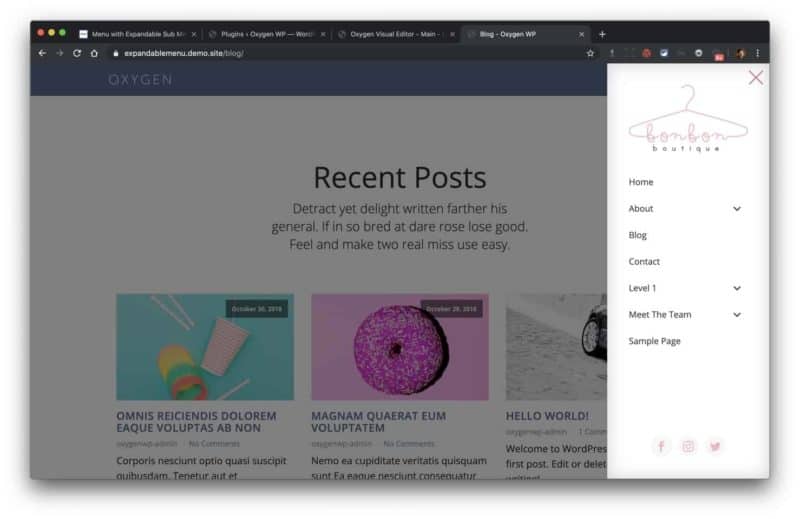
Task: Click the browser home icon
Action: click(94, 53)
